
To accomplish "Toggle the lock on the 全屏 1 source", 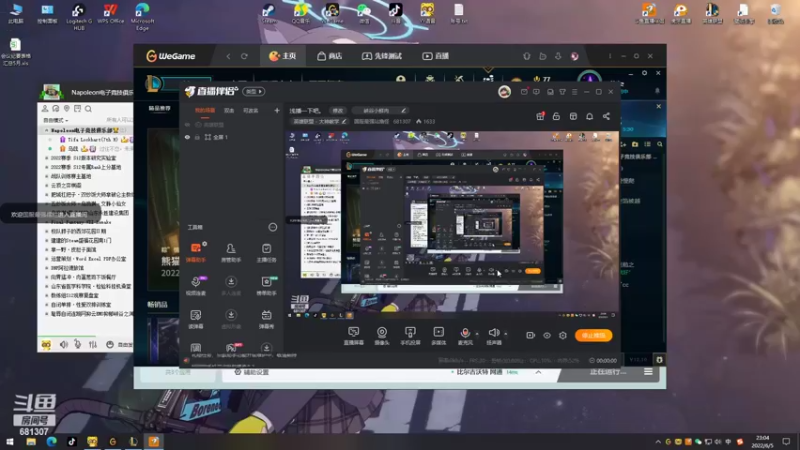I will [197, 137].
